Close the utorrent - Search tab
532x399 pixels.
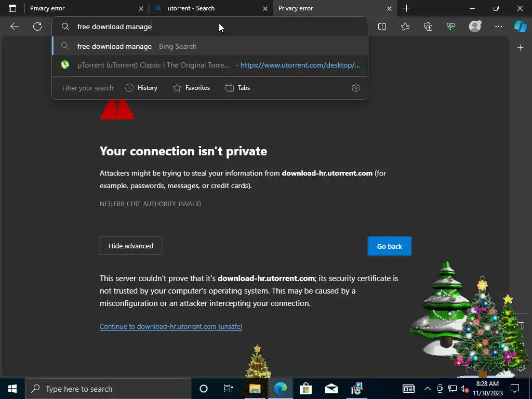(x=265, y=8)
